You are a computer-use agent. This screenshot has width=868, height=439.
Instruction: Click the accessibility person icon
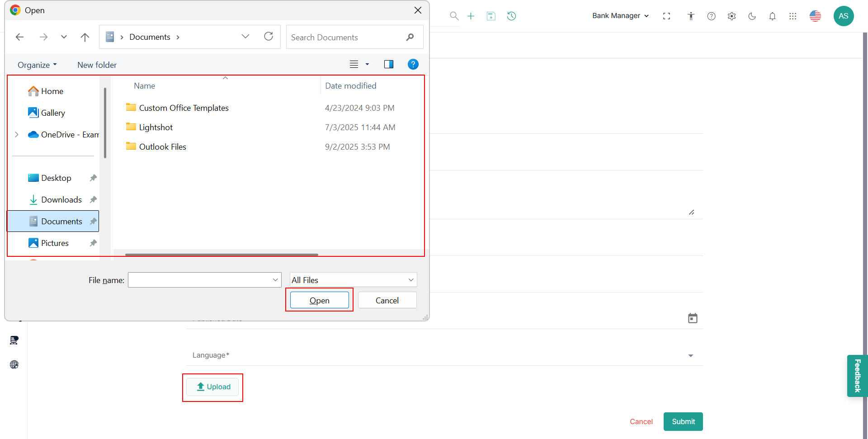pos(691,16)
